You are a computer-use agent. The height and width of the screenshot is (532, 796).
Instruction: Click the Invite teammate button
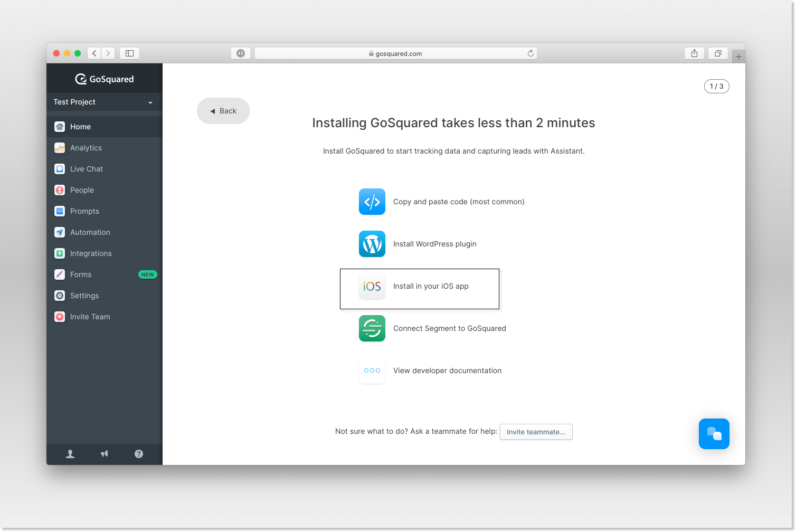[x=536, y=432]
